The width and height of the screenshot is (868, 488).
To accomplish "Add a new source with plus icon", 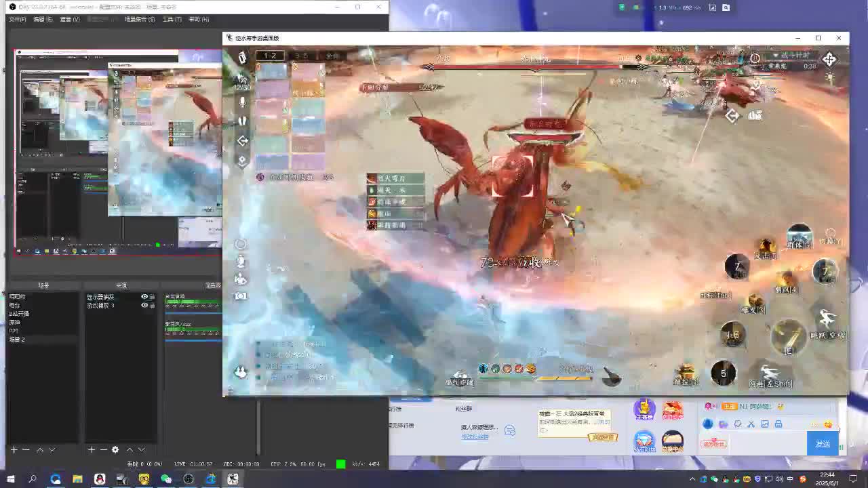I will tap(91, 449).
